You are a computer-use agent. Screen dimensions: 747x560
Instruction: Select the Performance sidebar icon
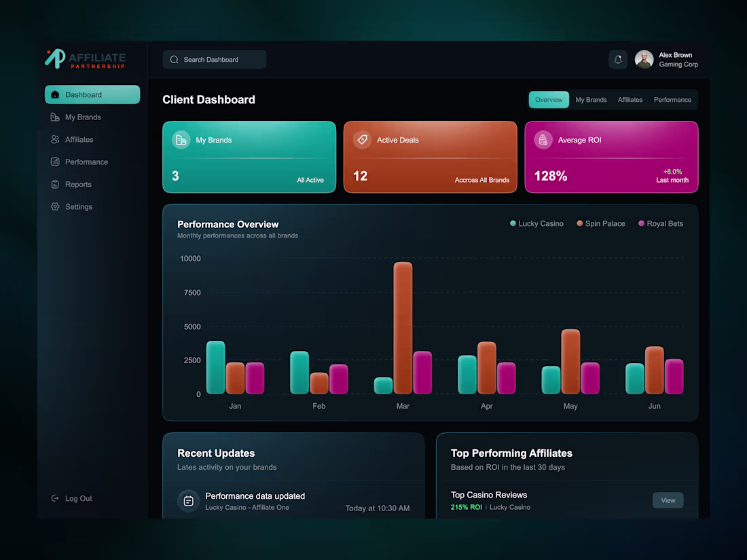tap(55, 162)
